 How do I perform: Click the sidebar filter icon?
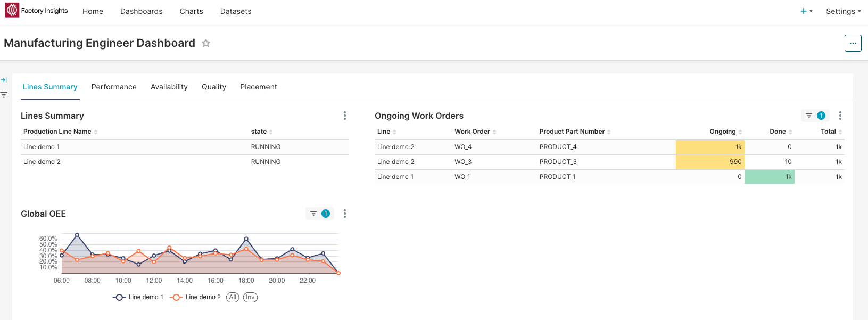coord(4,95)
